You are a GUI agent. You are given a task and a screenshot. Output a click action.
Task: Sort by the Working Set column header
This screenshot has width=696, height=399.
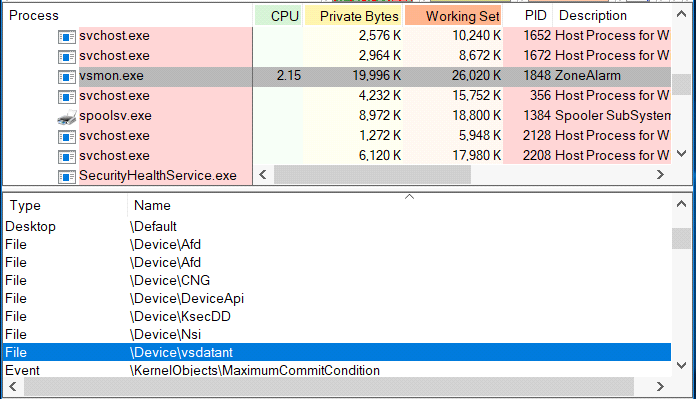[453, 16]
